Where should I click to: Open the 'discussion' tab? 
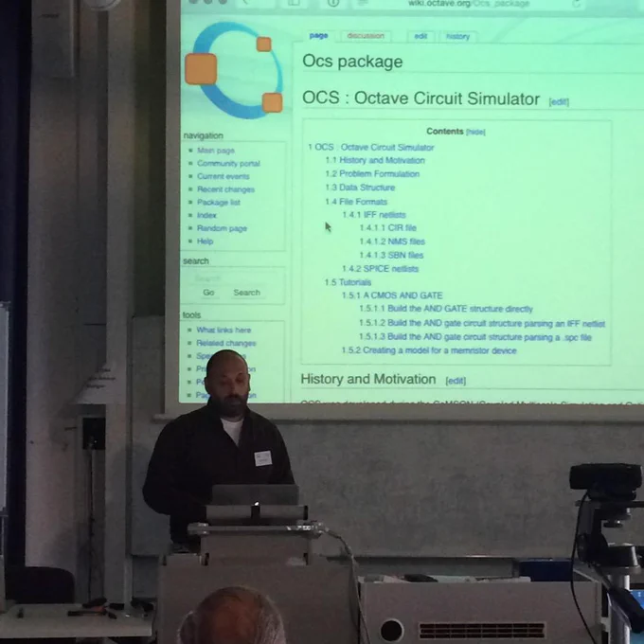[366, 36]
